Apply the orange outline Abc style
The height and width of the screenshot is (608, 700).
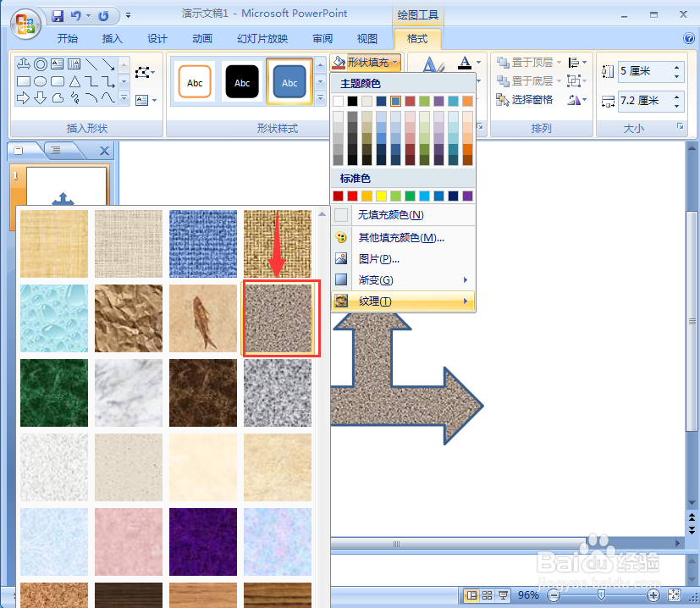195,81
